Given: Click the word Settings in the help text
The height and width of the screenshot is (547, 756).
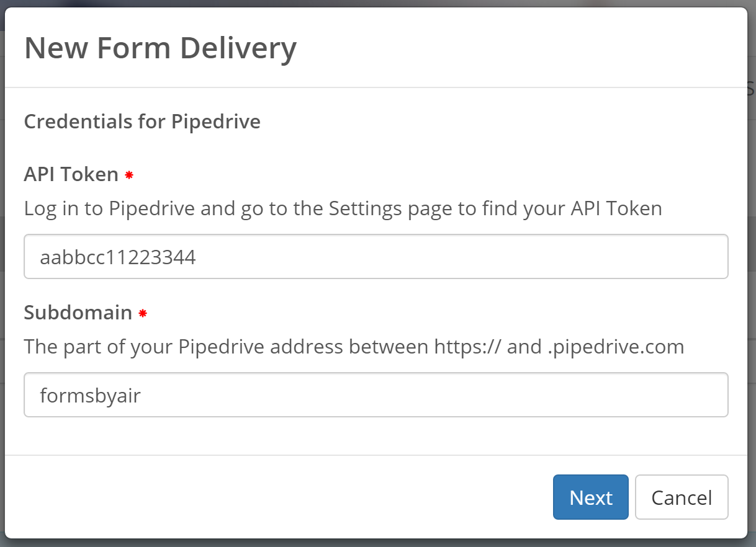Looking at the screenshot, I should (366, 208).
